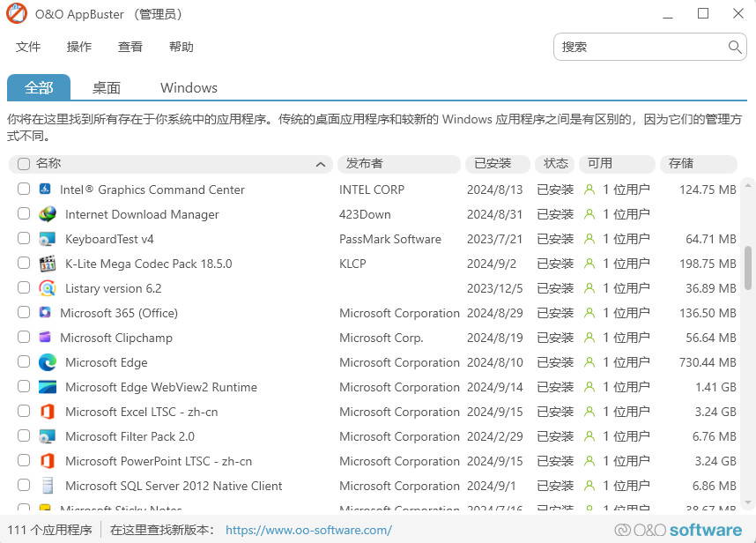Viewport: 756px width, 543px height.
Task: Switch to the 桌面 tab
Action: [106, 88]
